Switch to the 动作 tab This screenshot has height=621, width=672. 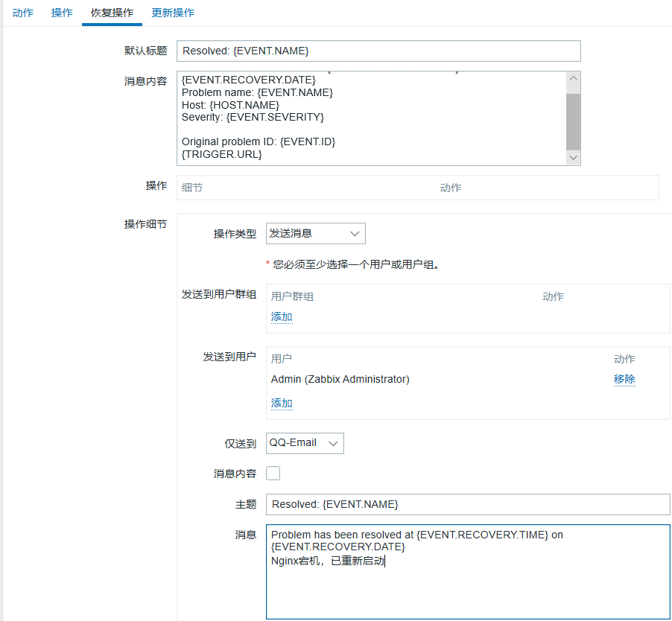click(22, 13)
